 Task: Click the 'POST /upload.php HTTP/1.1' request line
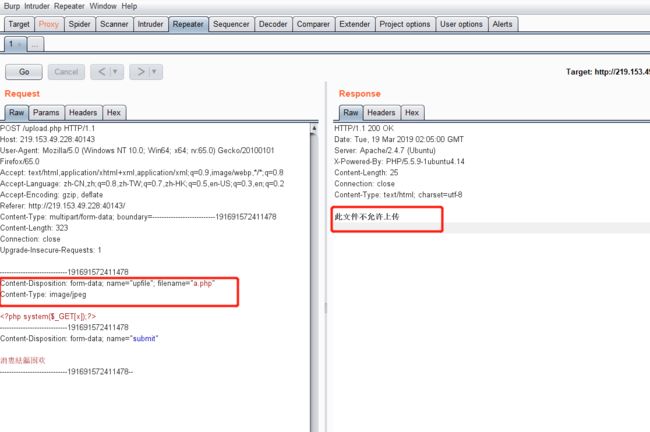(47, 129)
